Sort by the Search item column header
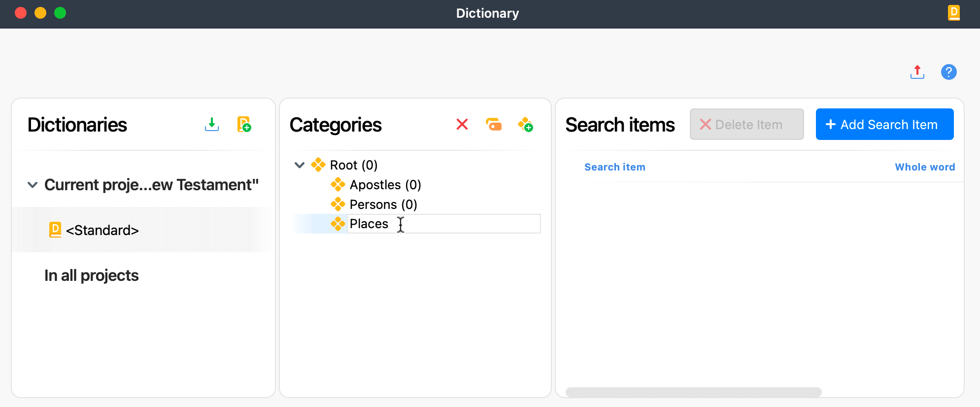 [x=615, y=167]
